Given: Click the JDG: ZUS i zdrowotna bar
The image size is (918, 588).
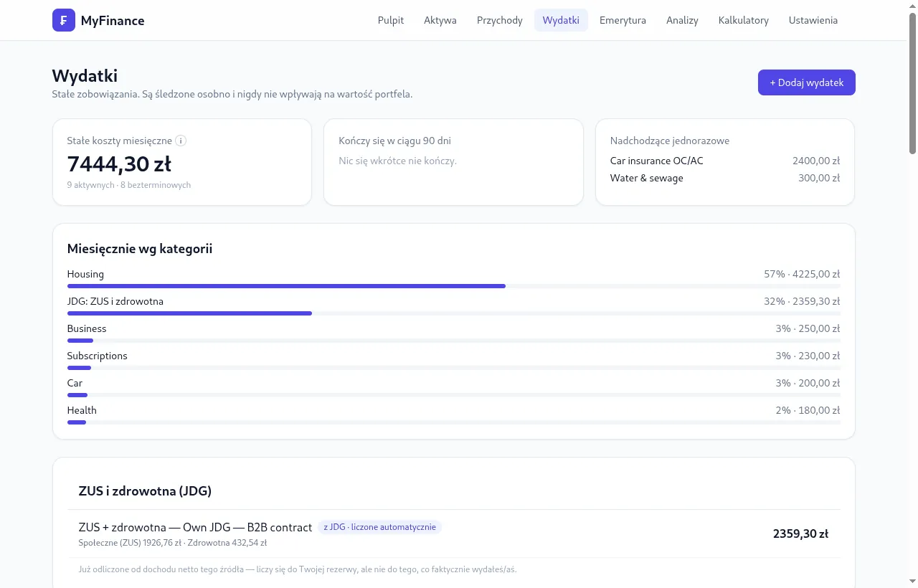Looking at the screenshot, I should (454, 313).
